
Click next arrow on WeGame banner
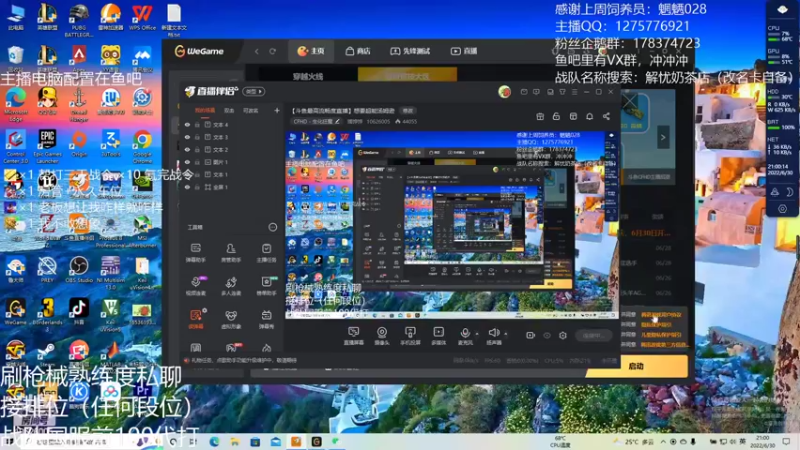[x=663, y=137]
